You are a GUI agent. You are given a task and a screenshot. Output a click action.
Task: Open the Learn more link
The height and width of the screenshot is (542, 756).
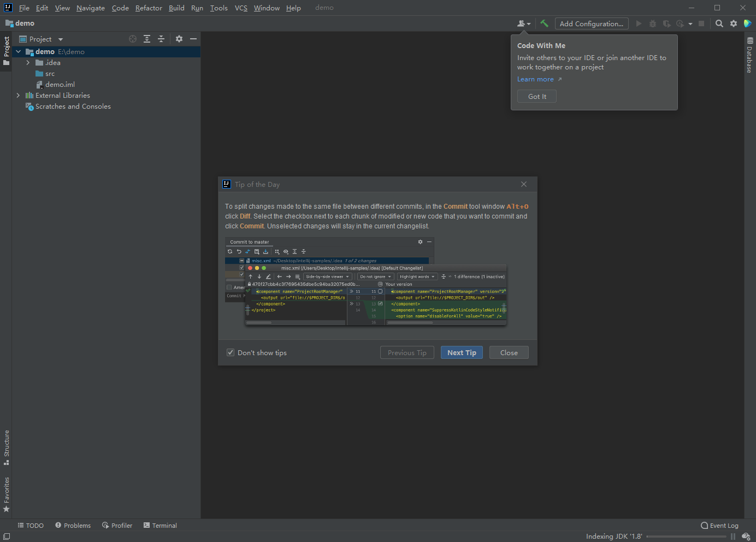point(535,79)
